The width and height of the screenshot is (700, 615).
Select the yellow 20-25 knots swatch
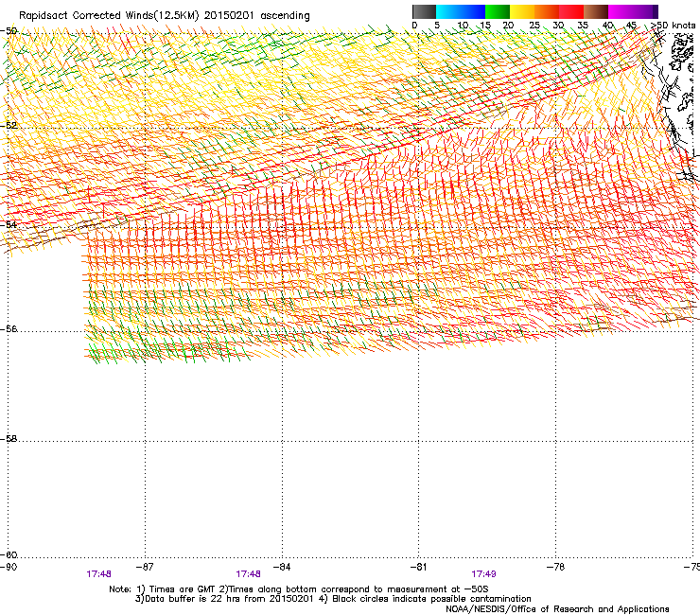pos(522,11)
